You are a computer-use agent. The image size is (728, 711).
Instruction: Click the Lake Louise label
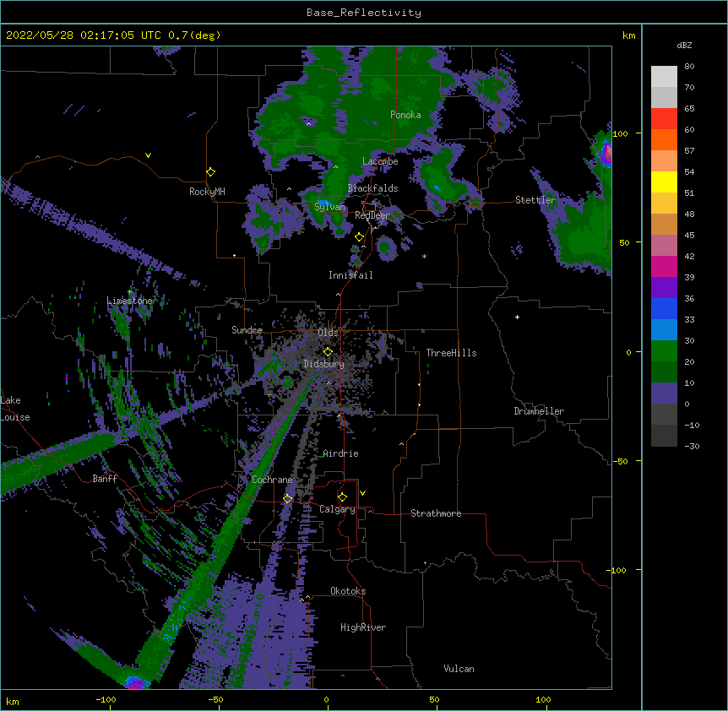pyautogui.click(x=14, y=409)
